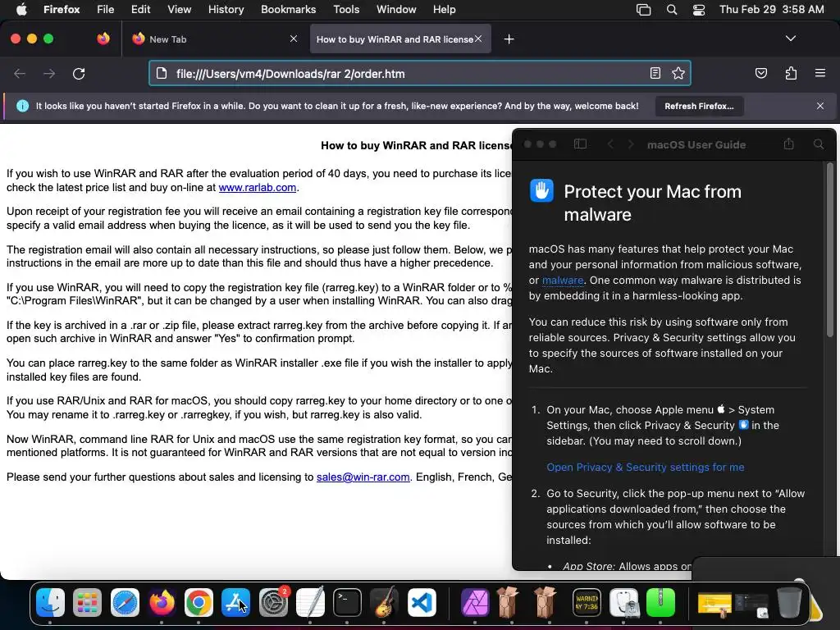Click the pinned Firefox tab icon
The height and width of the screenshot is (630, 840).
pos(103,39)
